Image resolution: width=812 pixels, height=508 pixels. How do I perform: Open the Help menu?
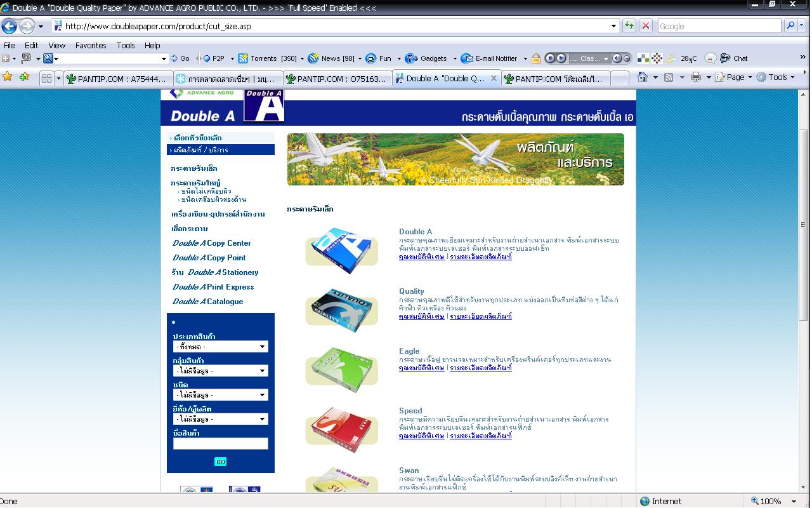point(152,45)
